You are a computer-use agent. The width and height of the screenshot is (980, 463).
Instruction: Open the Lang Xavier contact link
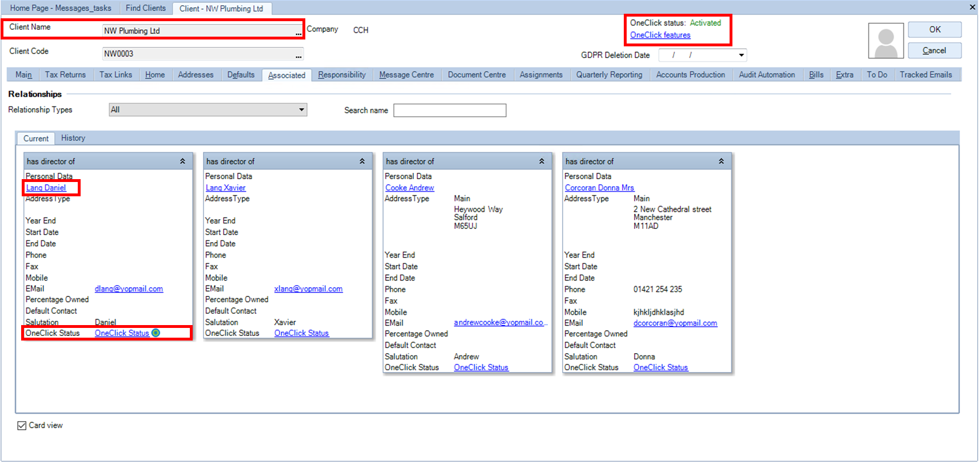(x=225, y=188)
